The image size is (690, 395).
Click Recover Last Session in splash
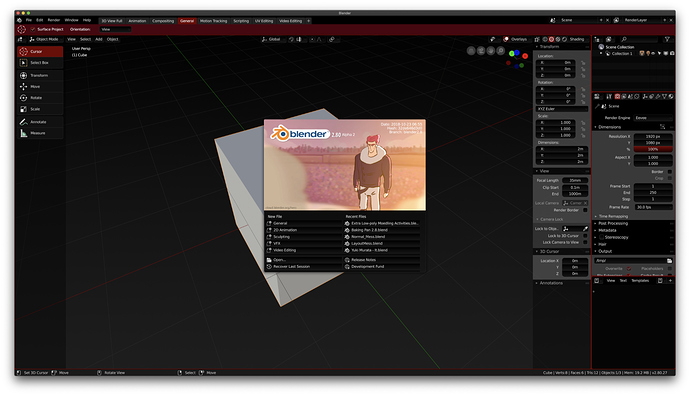(303, 267)
